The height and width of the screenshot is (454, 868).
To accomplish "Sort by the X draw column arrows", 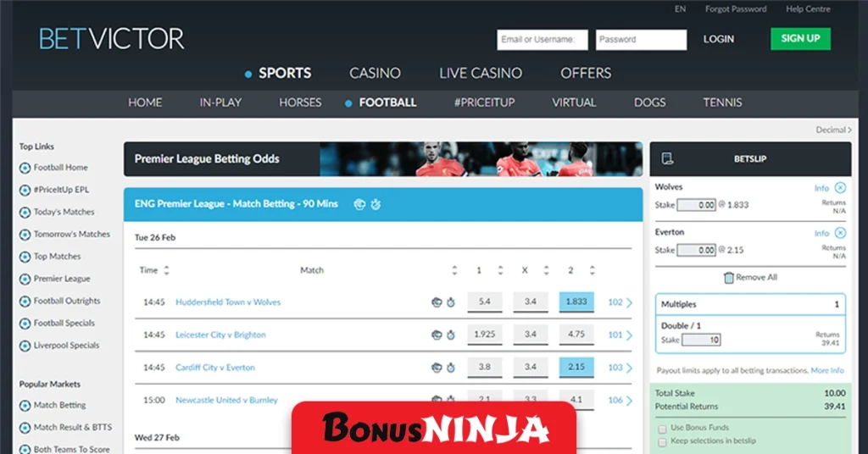I will pos(547,270).
